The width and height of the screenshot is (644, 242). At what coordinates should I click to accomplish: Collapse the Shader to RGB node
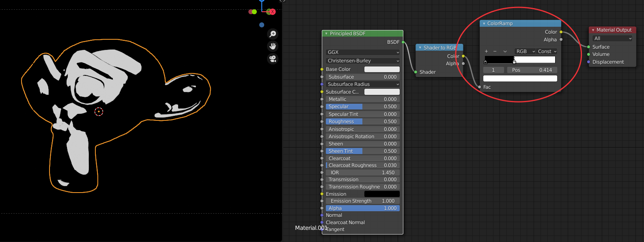point(420,48)
